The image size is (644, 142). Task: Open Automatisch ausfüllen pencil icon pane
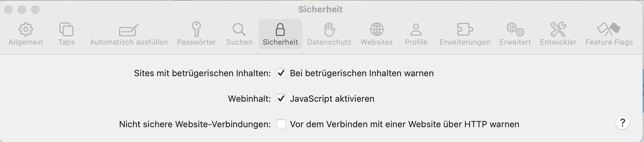pyautogui.click(x=129, y=30)
